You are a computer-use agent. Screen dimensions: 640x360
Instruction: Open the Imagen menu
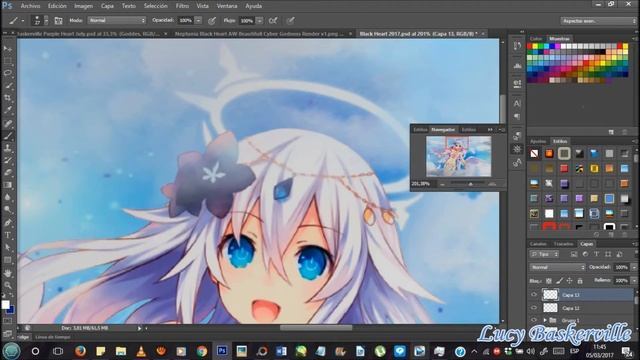[84, 6]
